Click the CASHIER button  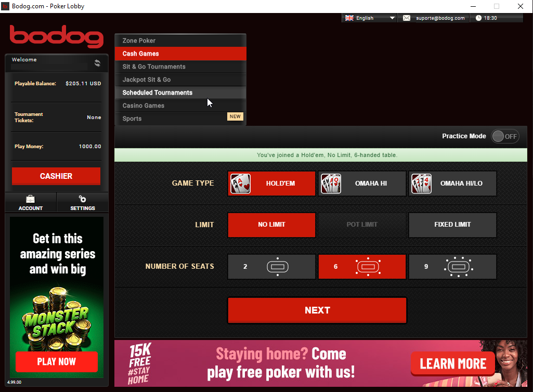click(56, 176)
